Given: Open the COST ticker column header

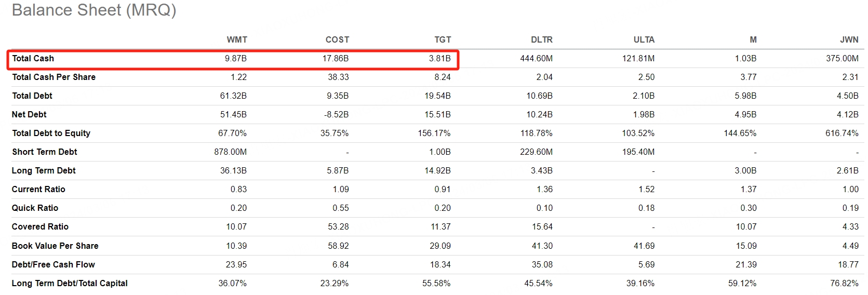Looking at the screenshot, I should tap(337, 39).
